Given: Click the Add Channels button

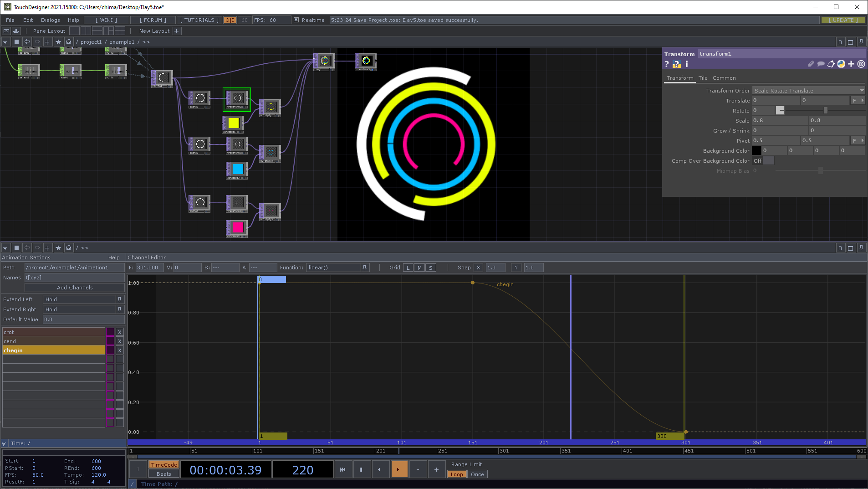Looking at the screenshot, I should tap(75, 288).
